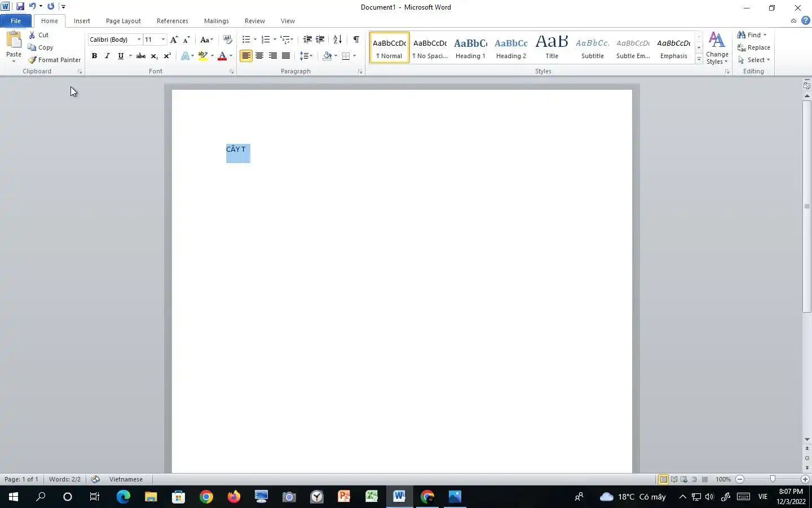Center align the paragraph
The width and height of the screenshot is (812, 508).
259,56
